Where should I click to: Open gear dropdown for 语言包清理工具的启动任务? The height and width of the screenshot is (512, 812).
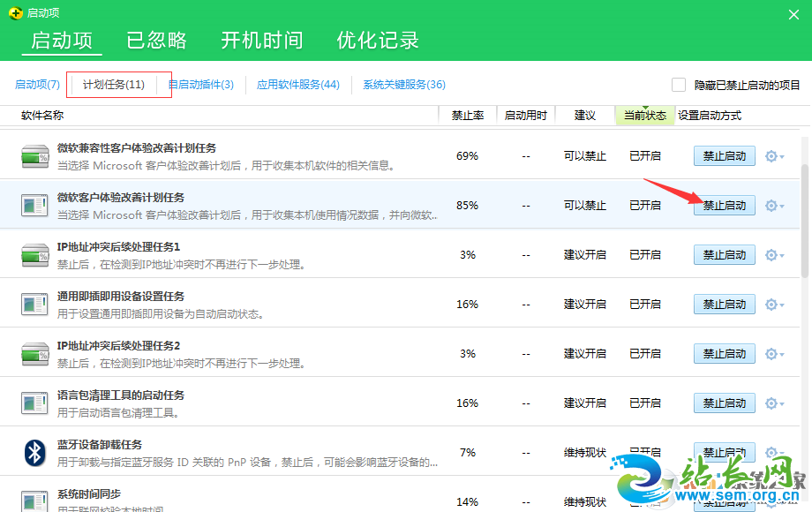click(774, 403)
